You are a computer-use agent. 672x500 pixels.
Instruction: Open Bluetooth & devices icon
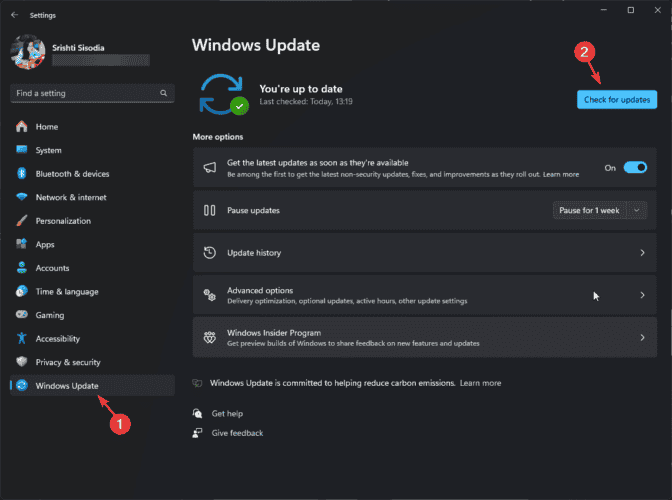21,174
